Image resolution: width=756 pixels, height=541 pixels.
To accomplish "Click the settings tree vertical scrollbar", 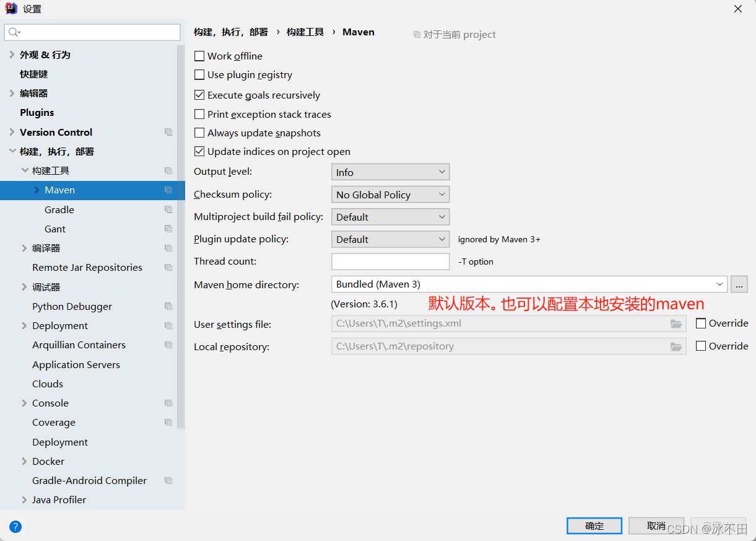I will coord(181,235).
